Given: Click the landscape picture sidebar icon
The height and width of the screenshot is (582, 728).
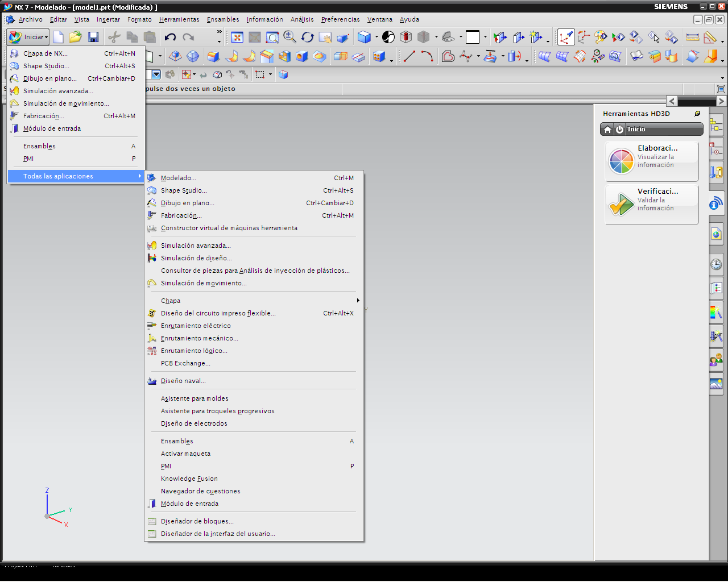Looking at the screenshot, I should (x=716, y=384).
